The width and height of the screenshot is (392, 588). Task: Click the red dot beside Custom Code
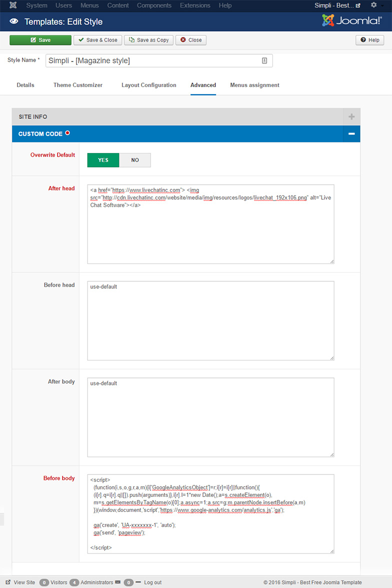(x=67, y=133)
